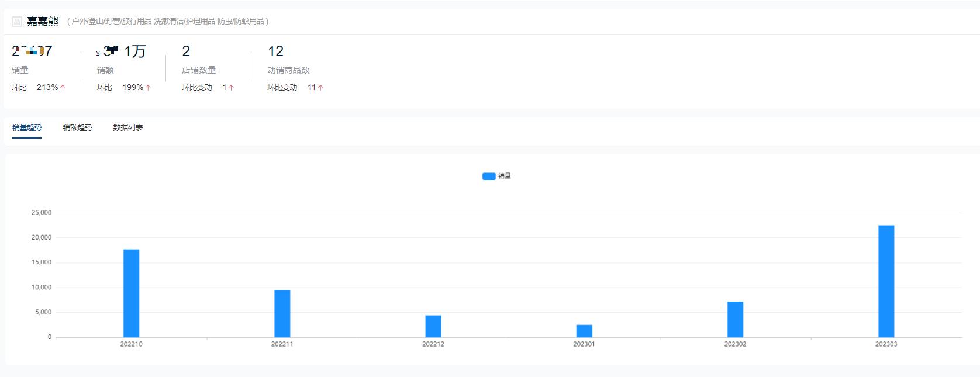This screenshot has width=980, height=377.
Task: Select the 202210 sales bar
Action: 131,293
